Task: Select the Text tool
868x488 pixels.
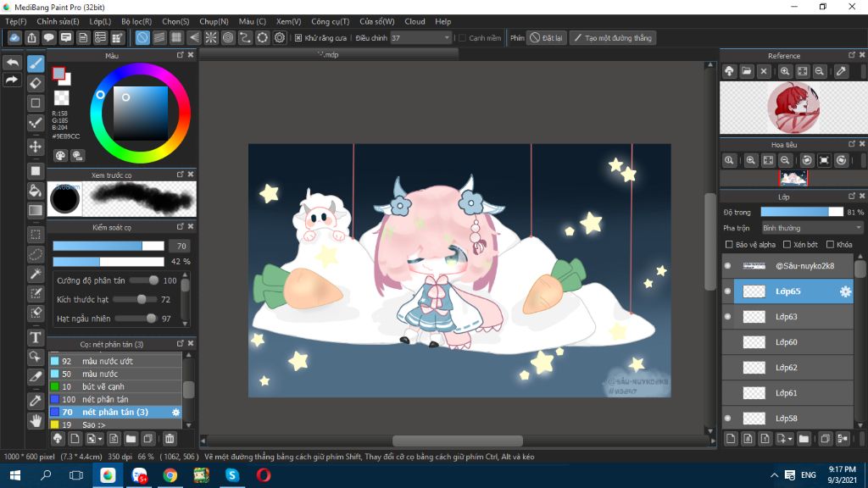Action: point(36,337)
